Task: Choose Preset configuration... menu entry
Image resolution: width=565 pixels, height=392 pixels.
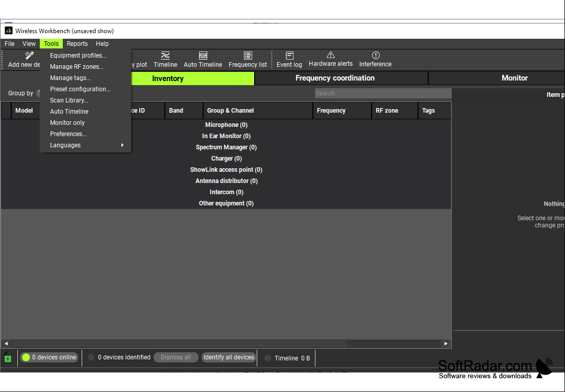Action: click(x=85, y=89)
